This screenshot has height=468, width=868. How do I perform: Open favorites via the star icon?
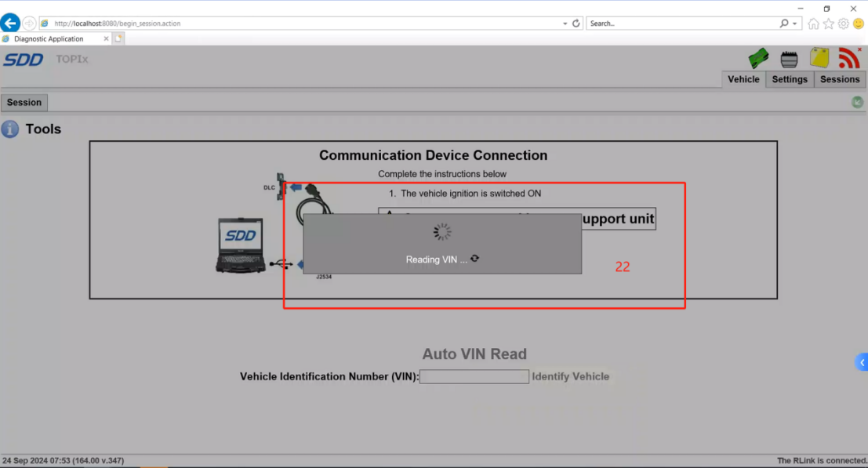[828, 24]
